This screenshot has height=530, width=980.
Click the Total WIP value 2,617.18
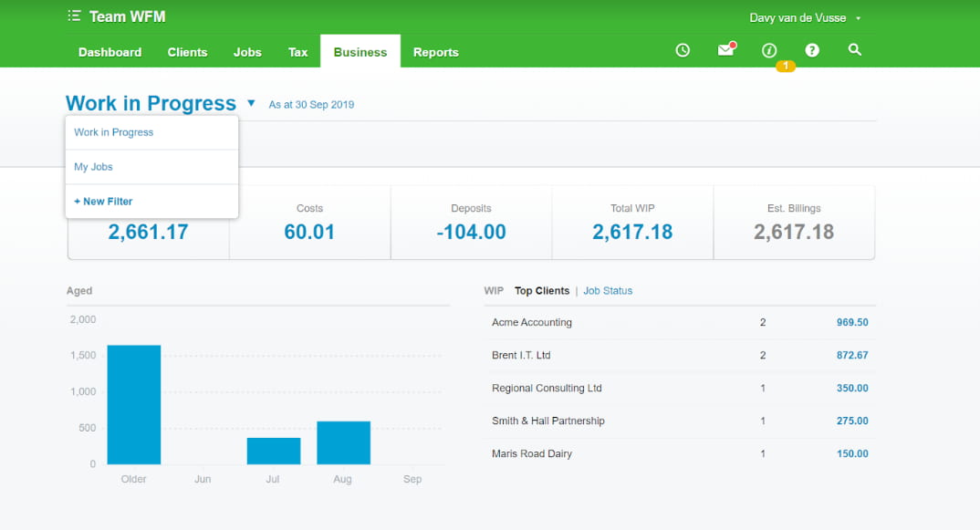click(632, 232)
